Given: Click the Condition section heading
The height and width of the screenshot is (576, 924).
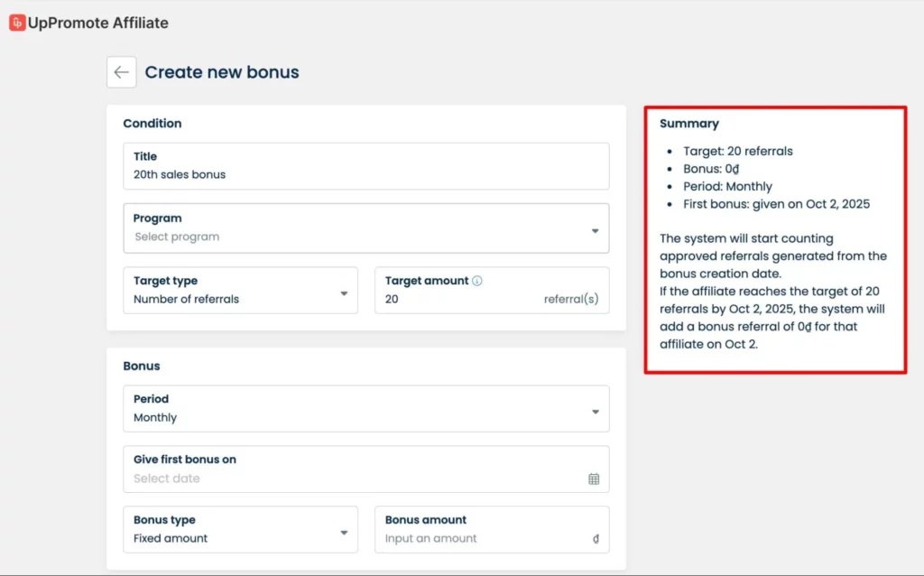Looking at the screenshot, I should point(152,124).
